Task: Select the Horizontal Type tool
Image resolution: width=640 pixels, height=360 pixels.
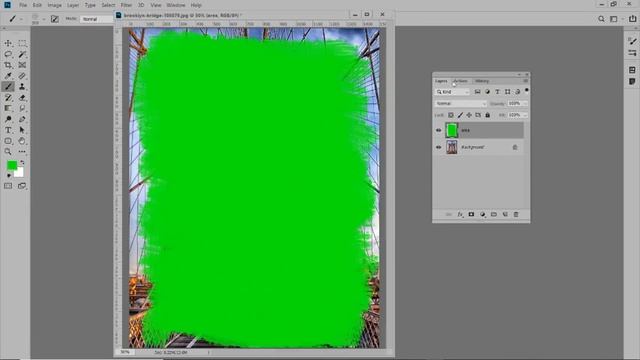Action: click(8, 130)
